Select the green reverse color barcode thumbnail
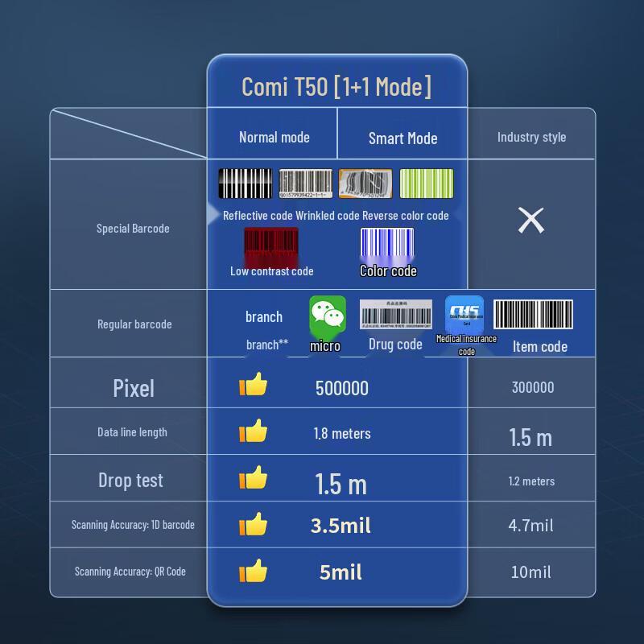Viewport: 644px width, 644px height. pos(427,184)
